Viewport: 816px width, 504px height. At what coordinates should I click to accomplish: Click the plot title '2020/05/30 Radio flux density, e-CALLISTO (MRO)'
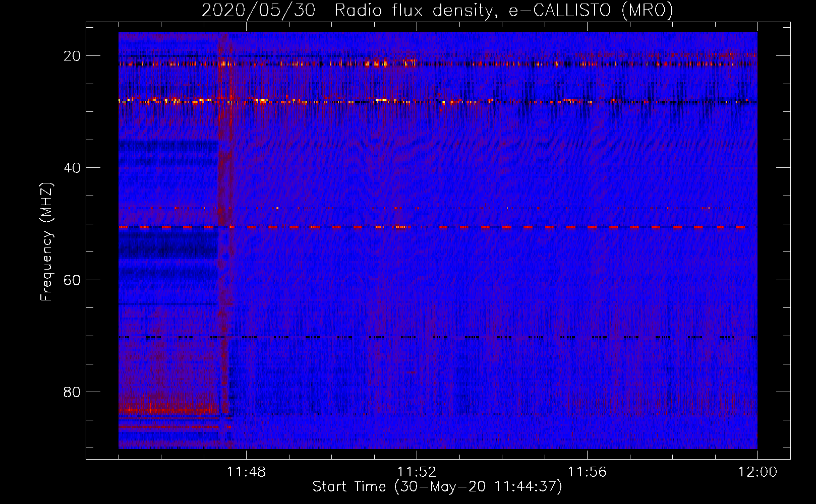click(x=437, y=10)
